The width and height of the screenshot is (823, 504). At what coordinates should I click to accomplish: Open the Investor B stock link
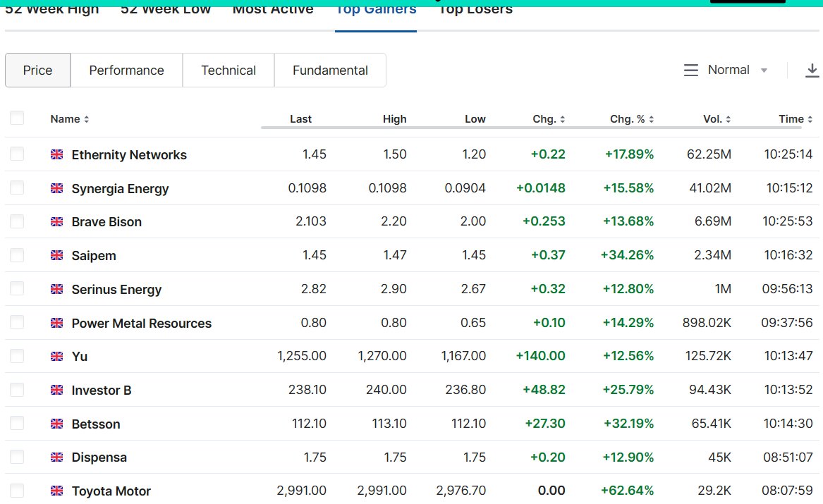(102, 391)
